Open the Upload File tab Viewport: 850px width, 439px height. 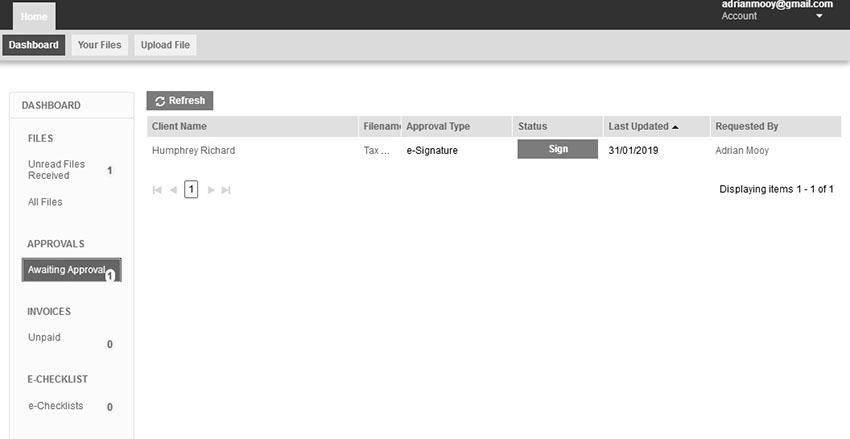[166, 45]
